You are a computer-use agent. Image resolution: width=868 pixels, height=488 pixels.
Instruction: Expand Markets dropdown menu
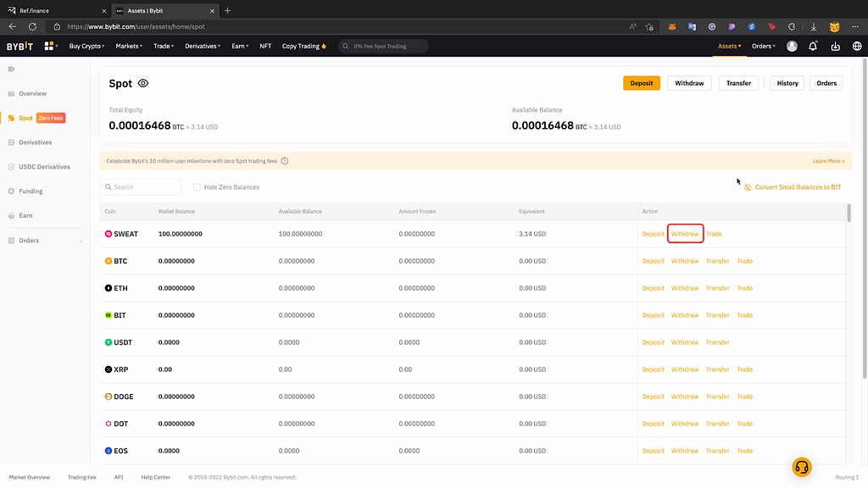pos(129,47)
